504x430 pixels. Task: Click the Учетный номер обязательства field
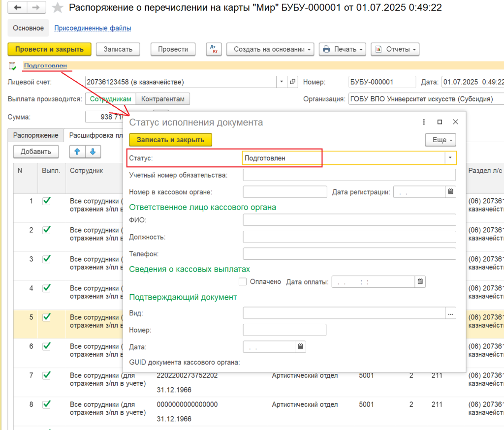pyautogui.click(x=349, y=175)
